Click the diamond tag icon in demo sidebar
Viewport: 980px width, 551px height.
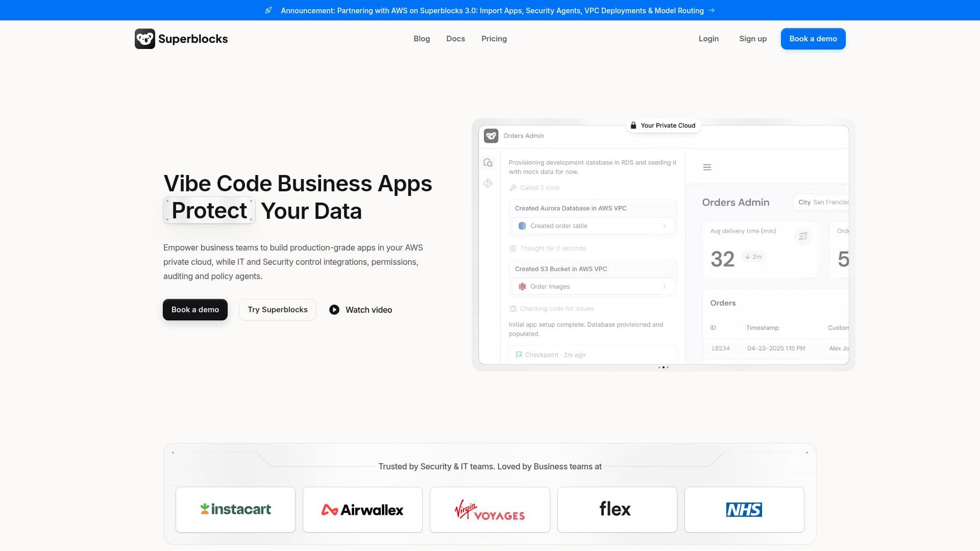click(x=488, y=183)
